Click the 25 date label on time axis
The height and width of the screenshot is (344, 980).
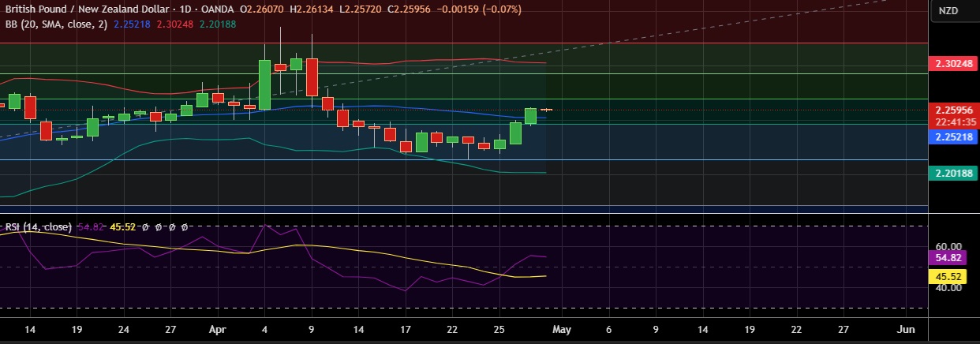tap(499, 329)
